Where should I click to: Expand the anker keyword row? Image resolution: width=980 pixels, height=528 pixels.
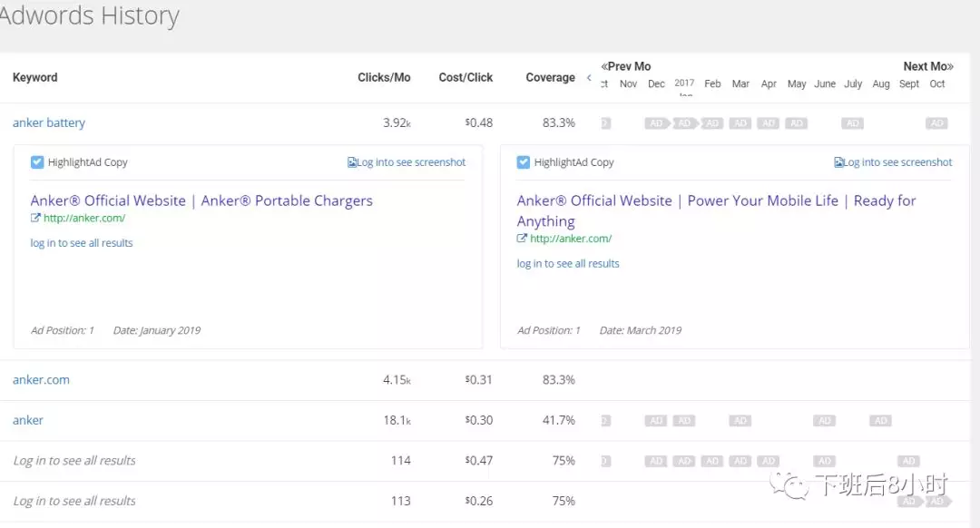pyautogui.click(x=28, y=420)
